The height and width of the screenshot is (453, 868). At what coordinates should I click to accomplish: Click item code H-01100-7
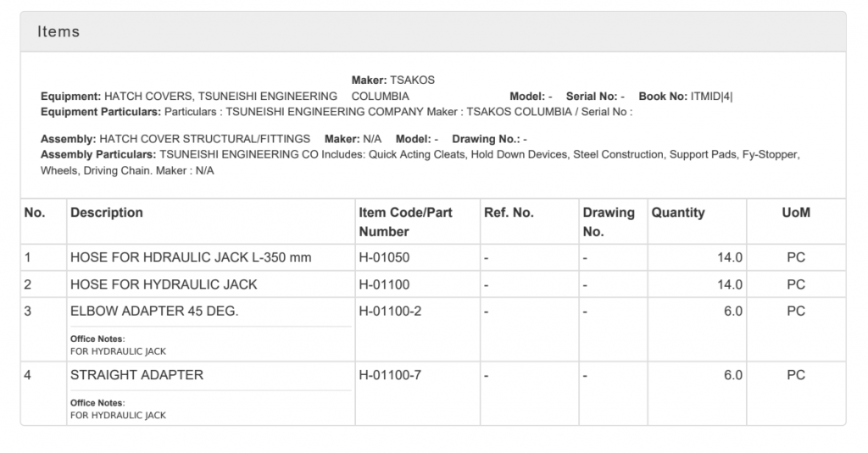(390, 375)
